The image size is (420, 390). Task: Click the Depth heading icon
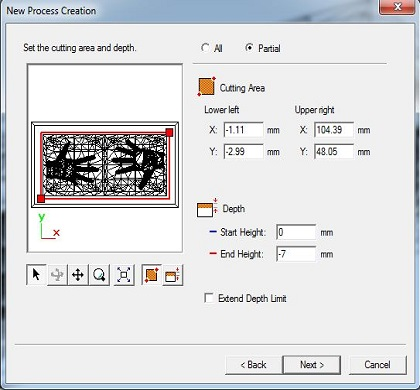[207, 208]
